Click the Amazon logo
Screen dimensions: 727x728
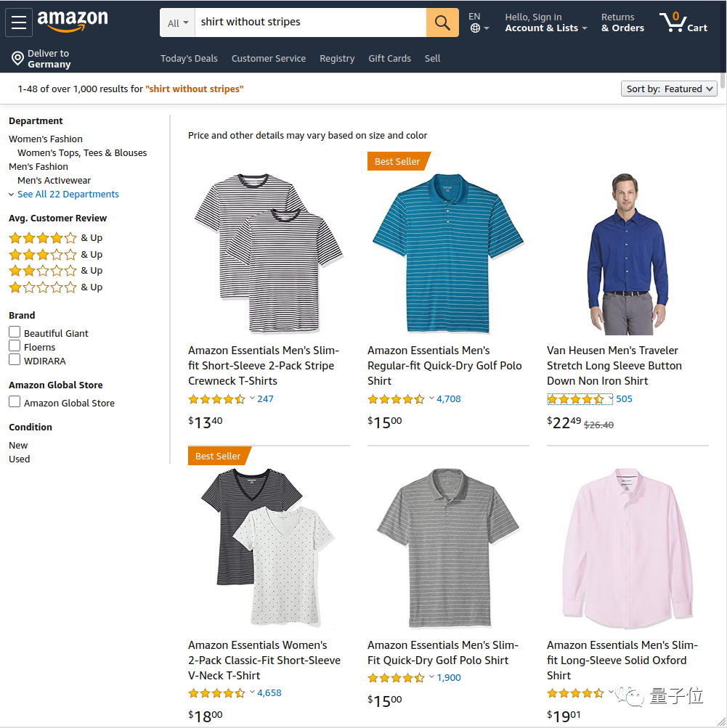pos(73,21)
